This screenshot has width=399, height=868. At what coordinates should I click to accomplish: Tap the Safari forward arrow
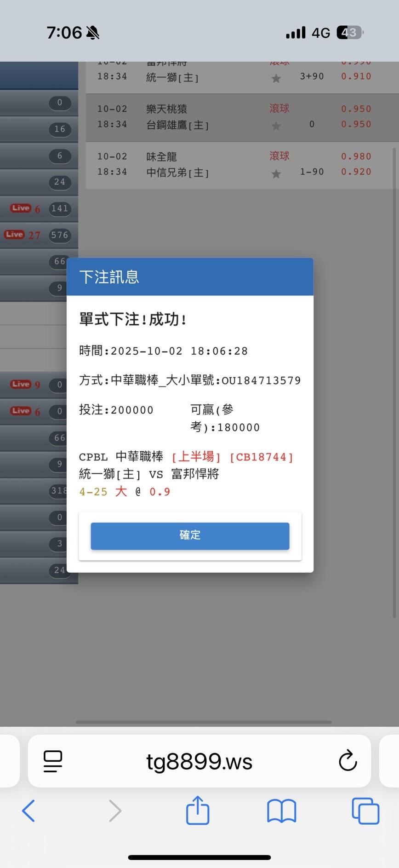point(115,811)
